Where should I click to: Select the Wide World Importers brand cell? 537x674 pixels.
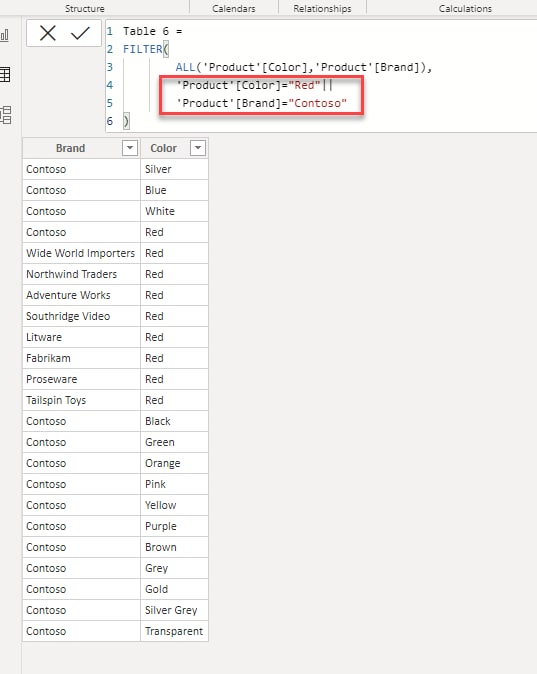[x=81, y=253]
